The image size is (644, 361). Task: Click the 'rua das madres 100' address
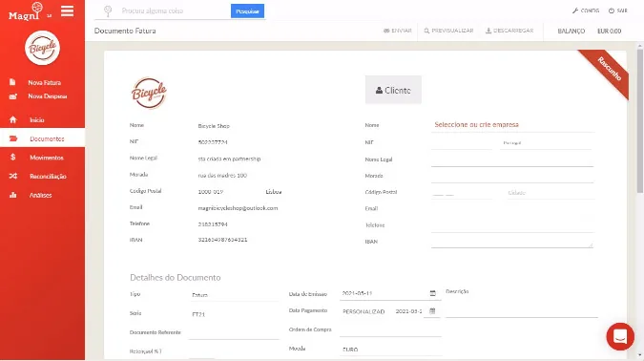click(x=222, y=175)
